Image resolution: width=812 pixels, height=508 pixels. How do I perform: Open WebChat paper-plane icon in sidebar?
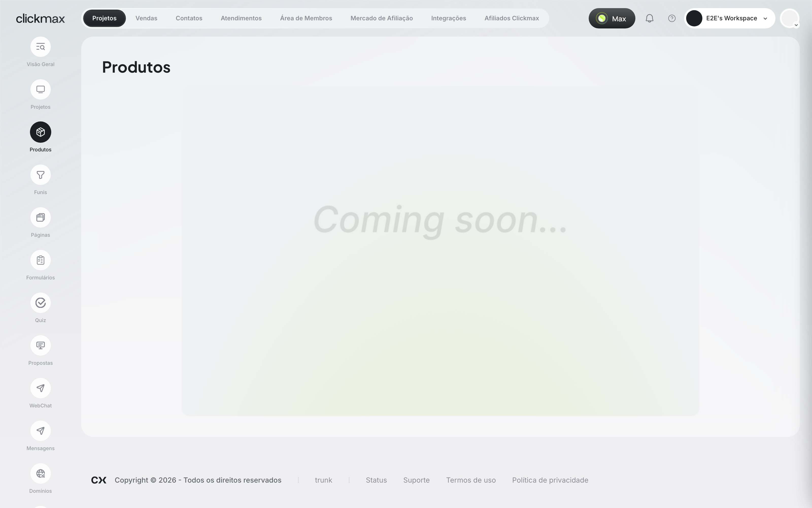pyautogui.click(x=41, y=388)
